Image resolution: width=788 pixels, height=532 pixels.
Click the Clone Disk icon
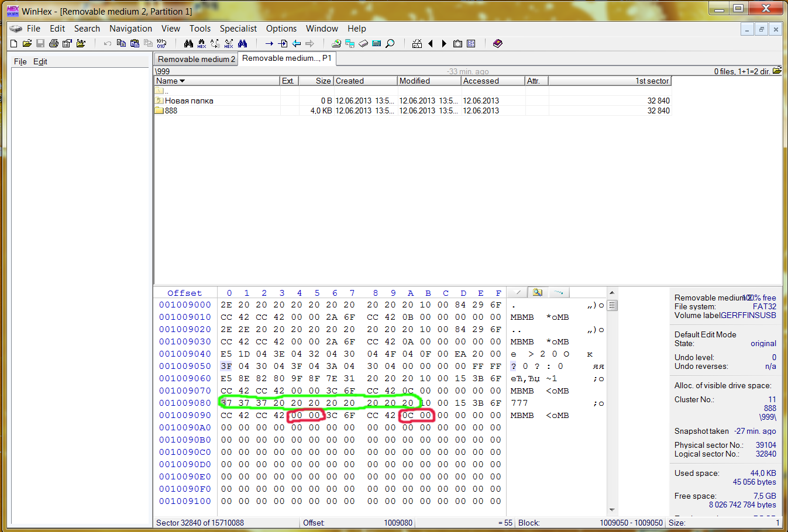(350, 43)
